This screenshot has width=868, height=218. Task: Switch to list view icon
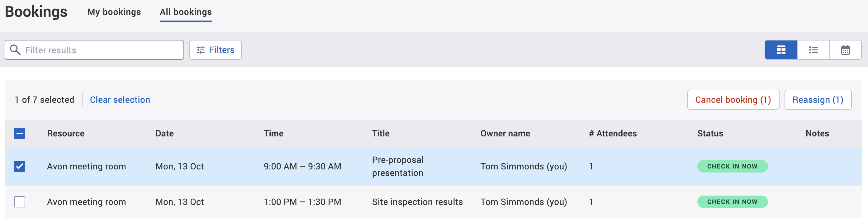coord(813,50)
